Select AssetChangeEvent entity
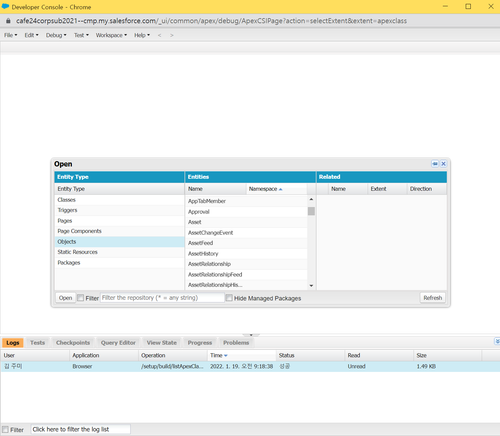The image size is (500, 436). tap(246, 233)
